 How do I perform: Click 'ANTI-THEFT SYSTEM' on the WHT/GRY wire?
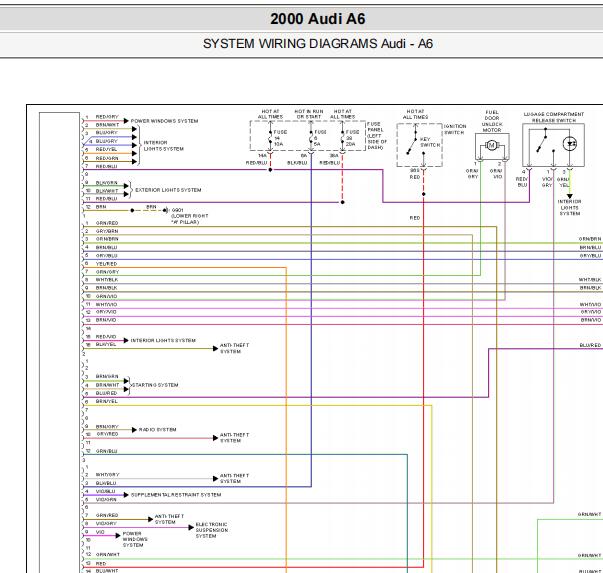tap(234, 478)
